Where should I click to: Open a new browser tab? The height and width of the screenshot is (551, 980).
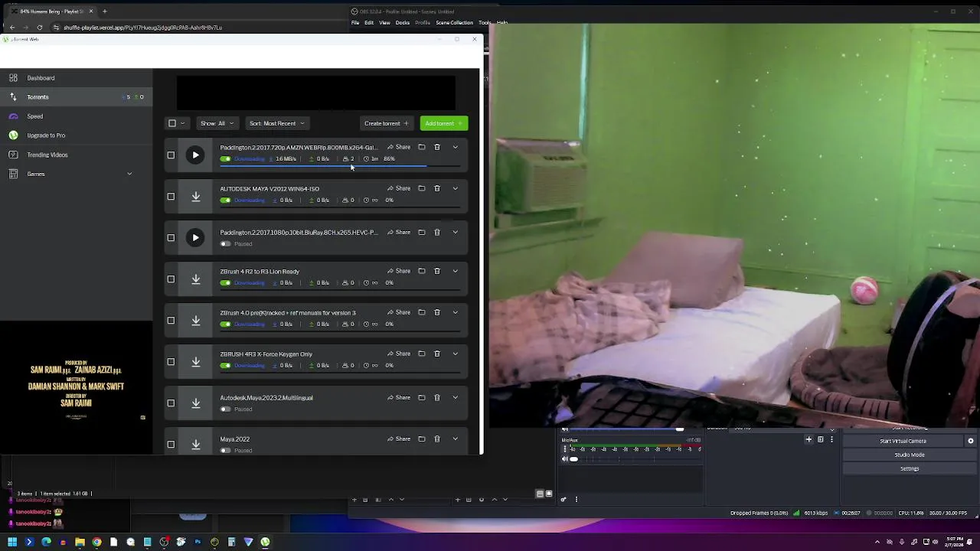104,11
